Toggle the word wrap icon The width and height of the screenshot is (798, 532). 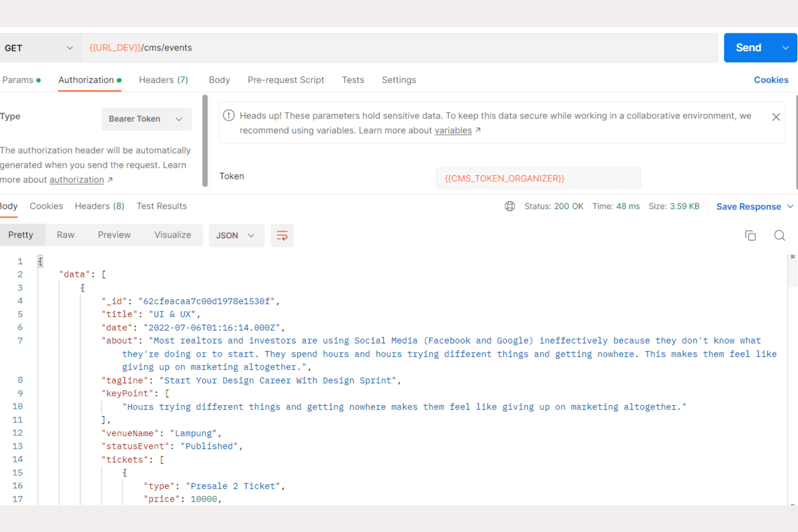pos(282,235)
